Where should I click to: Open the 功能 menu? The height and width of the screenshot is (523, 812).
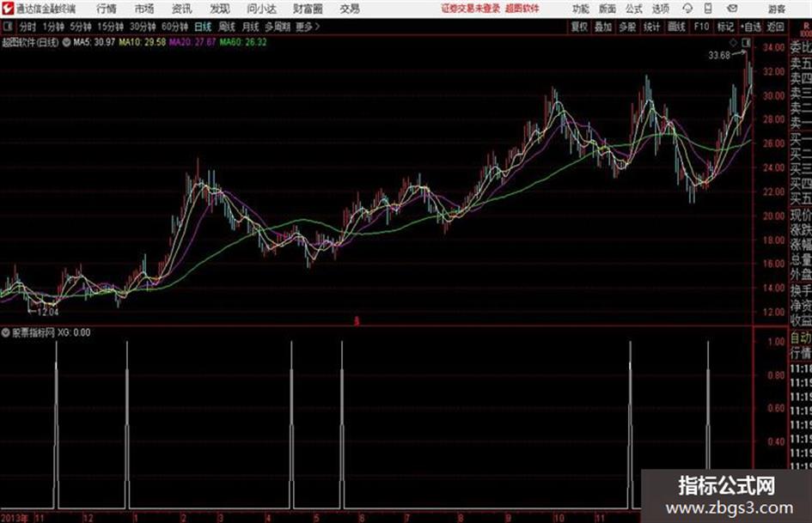click(x=581, y=9)
